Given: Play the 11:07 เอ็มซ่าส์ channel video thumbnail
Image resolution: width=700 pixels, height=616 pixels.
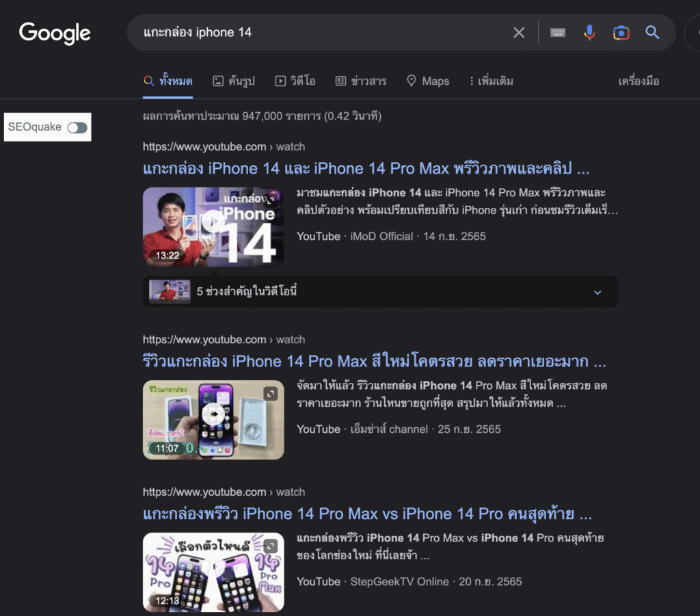Looking at the screenshot, I should coord(213,420).
